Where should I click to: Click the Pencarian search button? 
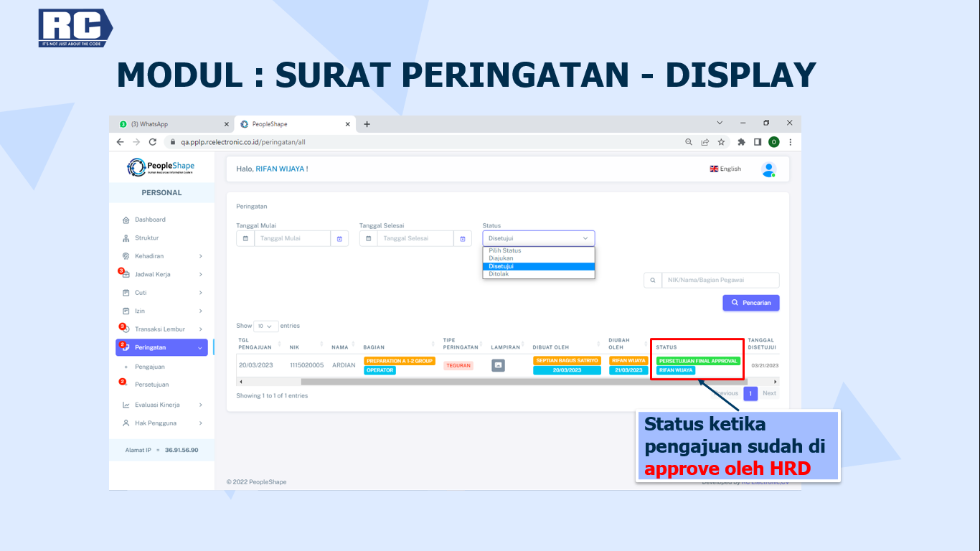pos(750,303)
